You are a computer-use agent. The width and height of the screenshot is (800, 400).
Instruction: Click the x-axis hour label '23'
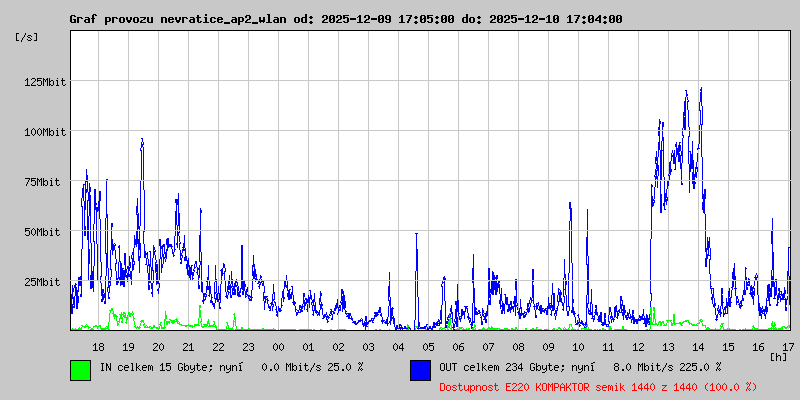[x=248, y=347]
